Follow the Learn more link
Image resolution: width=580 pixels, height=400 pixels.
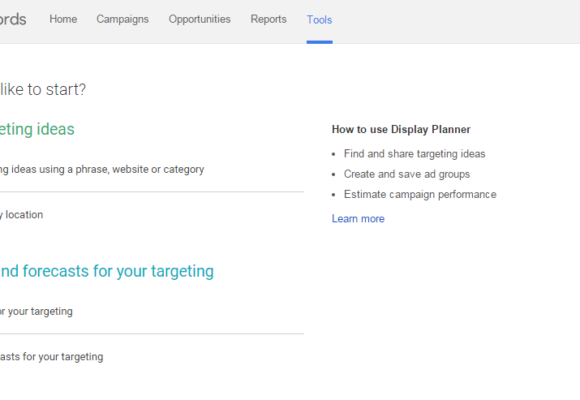[358, 219]
